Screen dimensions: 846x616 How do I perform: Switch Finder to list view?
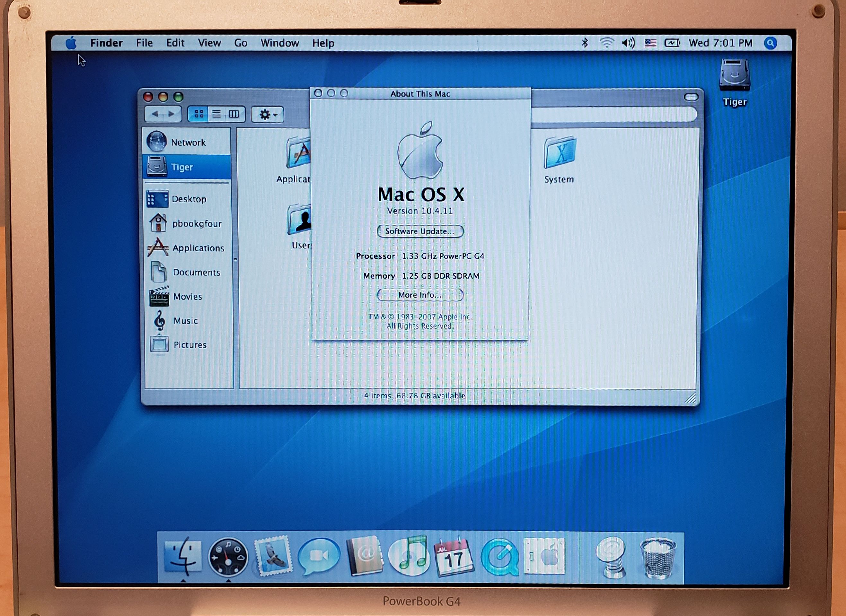point(216,114)
